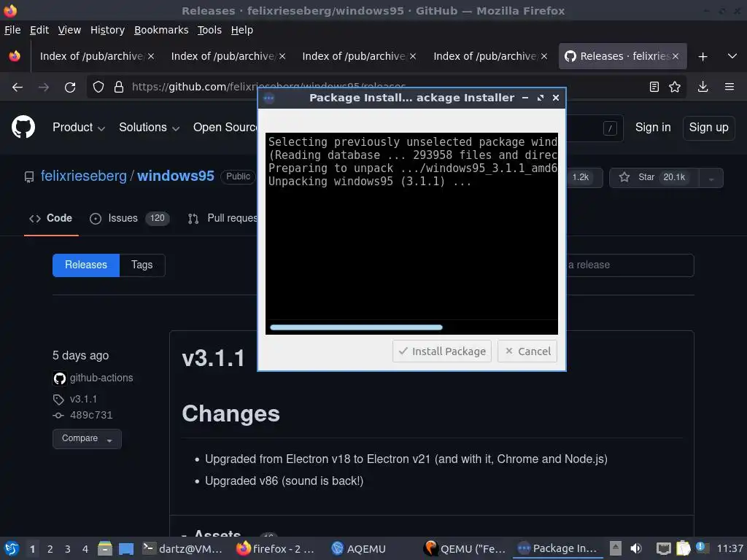Open the File menu
This screenshot has width=747, height=560.
(x=12, y=30)
